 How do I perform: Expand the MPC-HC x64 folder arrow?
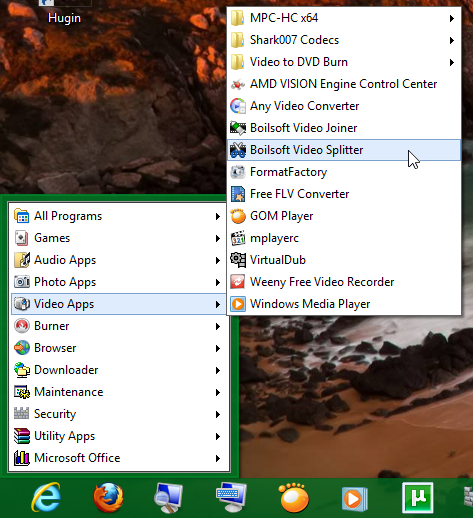click(452, 18)
